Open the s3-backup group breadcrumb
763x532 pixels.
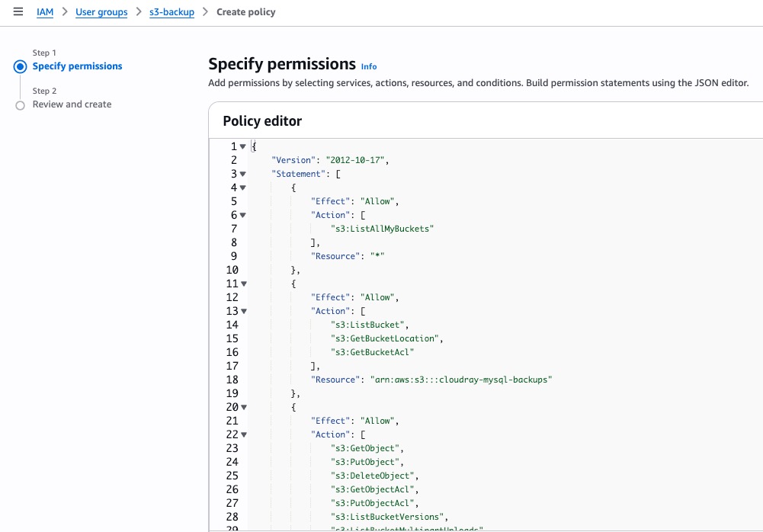pyautogui.click(x=171, y=11)
